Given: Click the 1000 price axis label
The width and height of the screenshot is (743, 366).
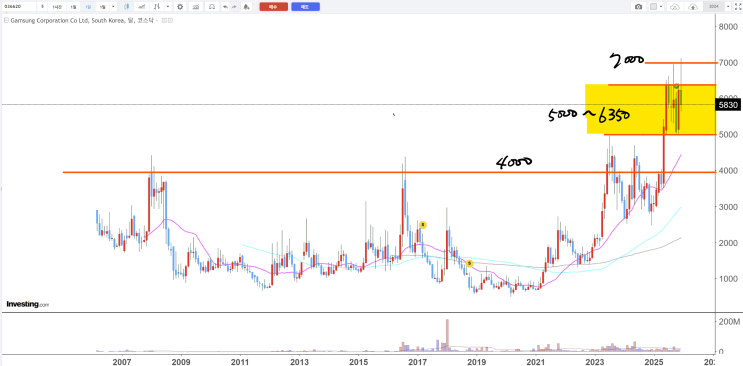Looking at the screenshot, I should coord(728,279).
